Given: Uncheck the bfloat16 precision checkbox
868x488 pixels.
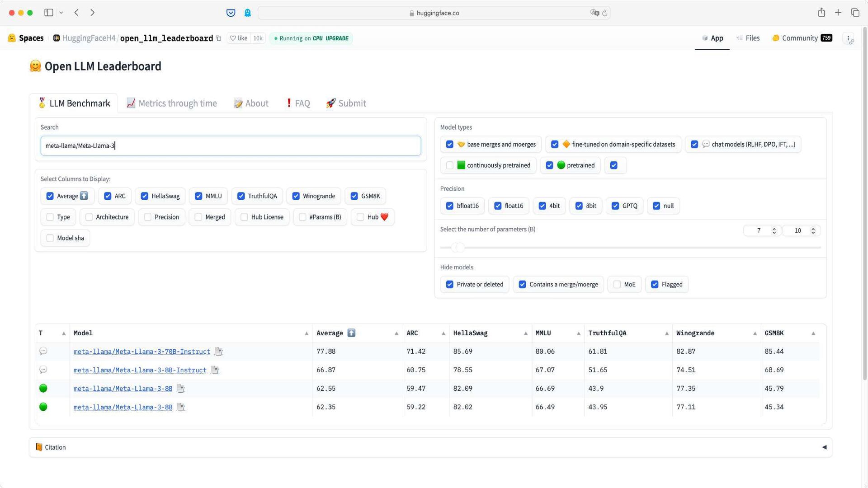Looking at the screenshot, I should (449, 206).
